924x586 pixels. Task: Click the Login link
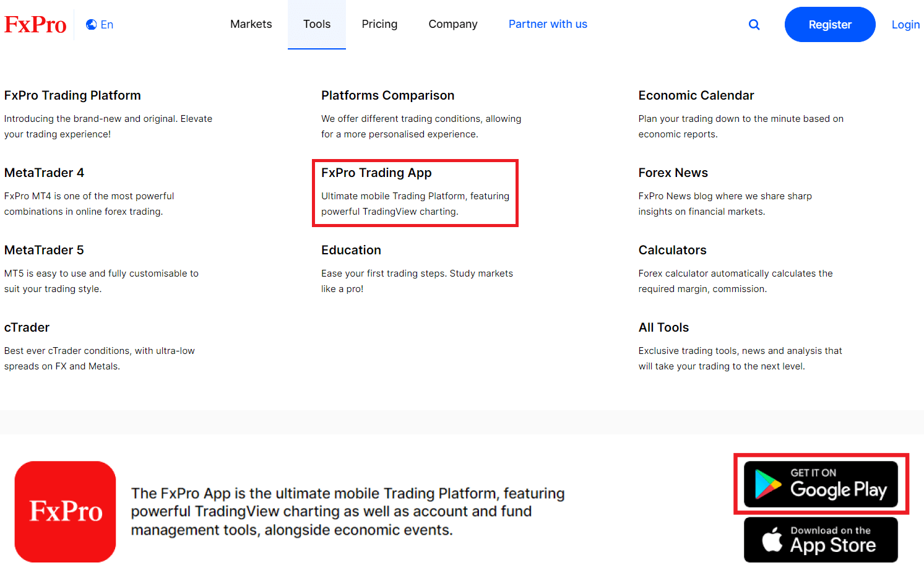(905, 25)
